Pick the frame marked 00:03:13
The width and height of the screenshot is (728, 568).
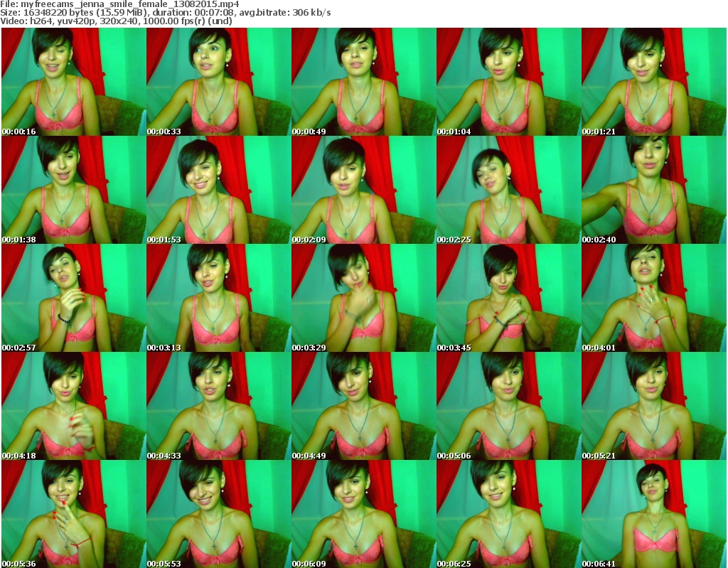219,298
